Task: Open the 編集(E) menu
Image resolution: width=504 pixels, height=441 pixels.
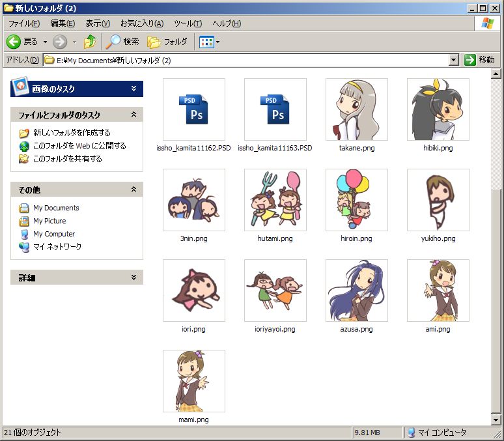Action: (x=63, y=23)
